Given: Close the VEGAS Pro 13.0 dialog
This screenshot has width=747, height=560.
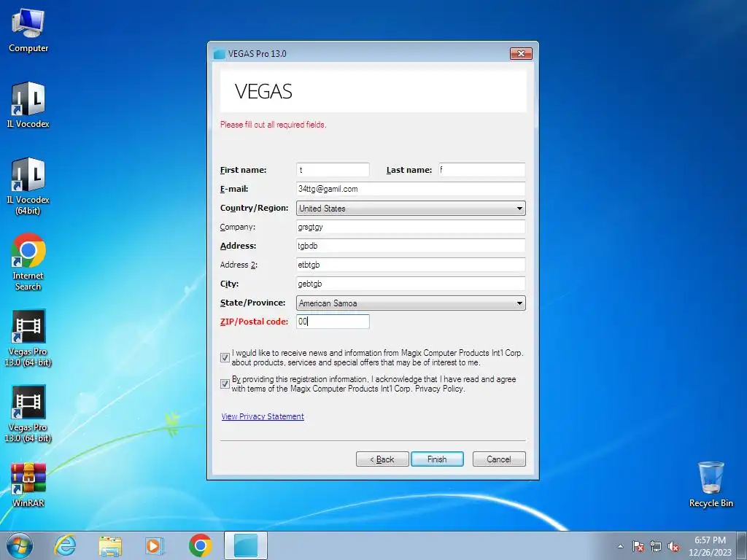Looking at the screenshot, I should point(521,53).
